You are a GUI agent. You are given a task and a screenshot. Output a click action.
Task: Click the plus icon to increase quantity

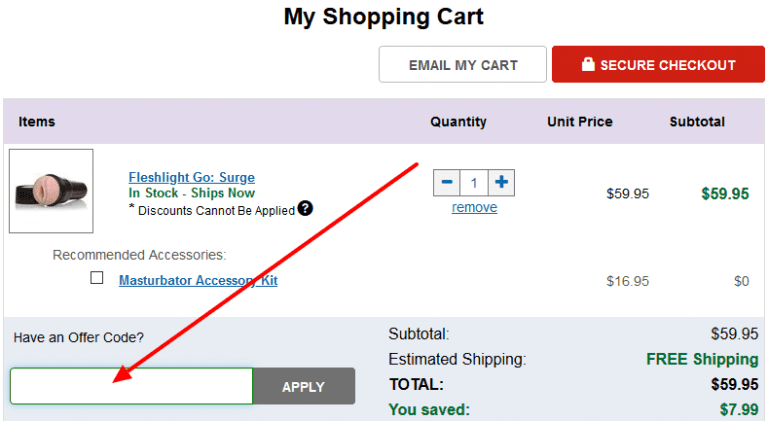click(501, 183)
